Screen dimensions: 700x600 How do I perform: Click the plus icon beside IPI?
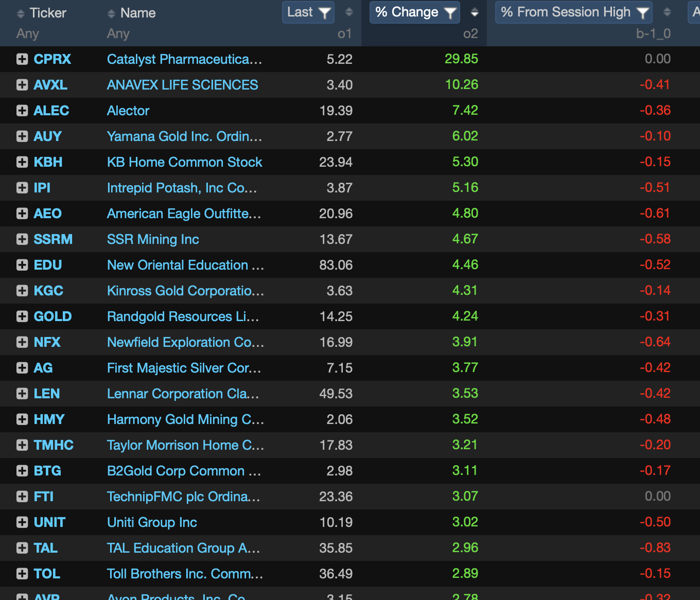click(x=22, y=188)
